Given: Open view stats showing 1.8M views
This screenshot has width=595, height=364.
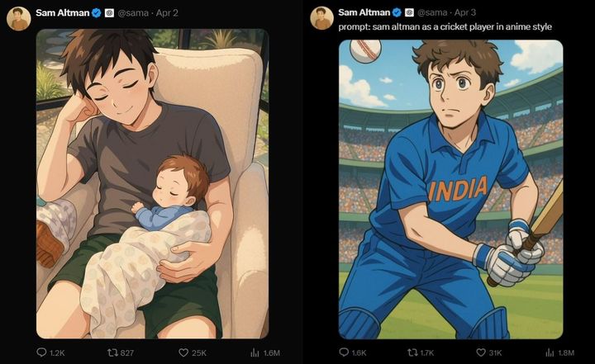Looking at the screenshot, I should tap(557, 352).
